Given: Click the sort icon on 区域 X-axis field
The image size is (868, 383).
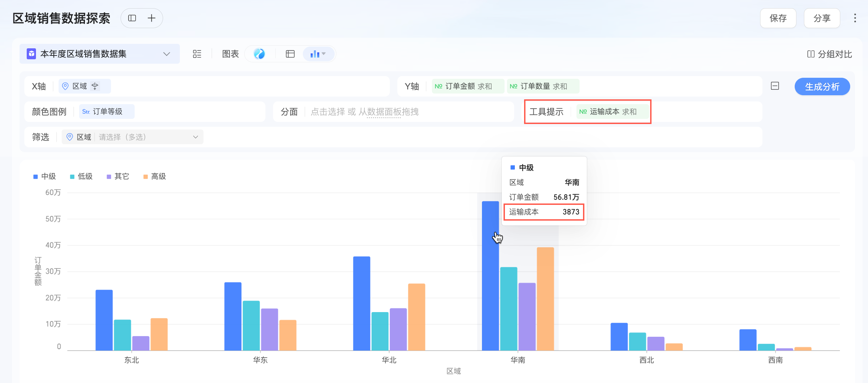Looking at the screenshot, I should tap(95, 86).
